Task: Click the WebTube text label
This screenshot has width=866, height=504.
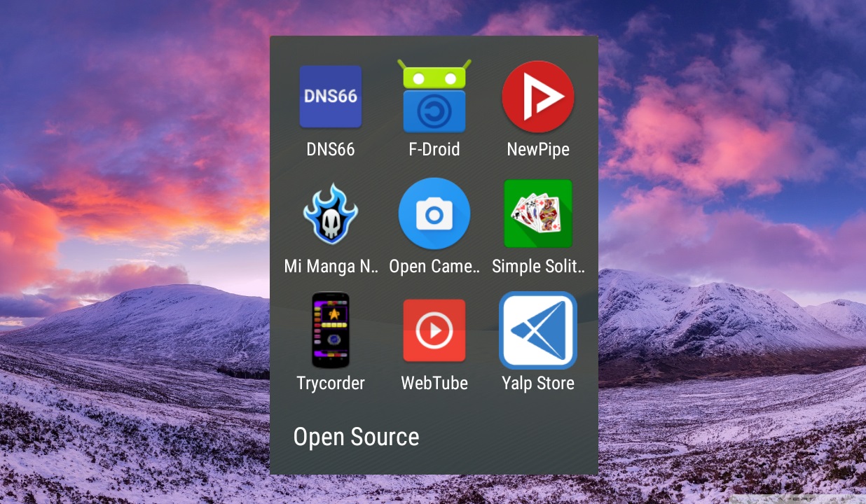Action: 434,383
